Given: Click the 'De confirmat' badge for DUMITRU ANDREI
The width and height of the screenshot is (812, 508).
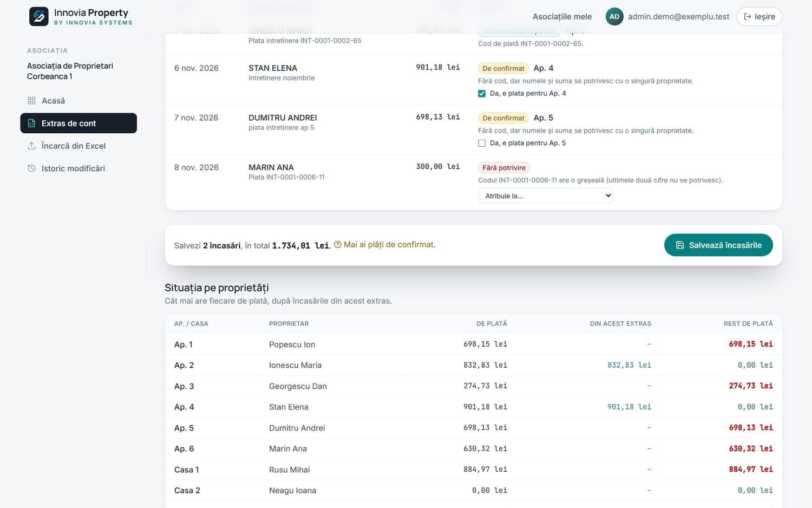Looking at the screenshot, I should click(x=503, y=118).
